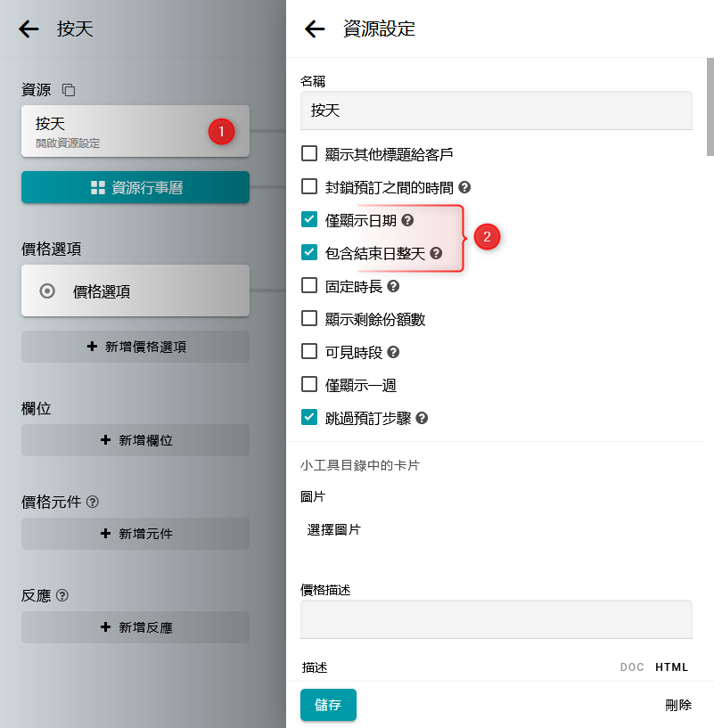Click the back arrow beside 按天 title

point(29,29)
